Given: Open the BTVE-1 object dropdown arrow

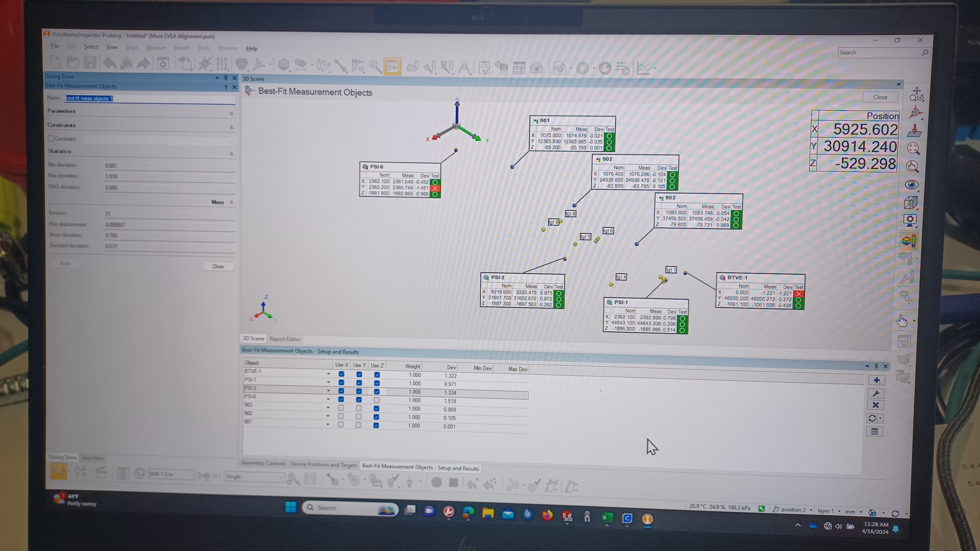Looking at the screenshot, I should (x=328, y=374).
